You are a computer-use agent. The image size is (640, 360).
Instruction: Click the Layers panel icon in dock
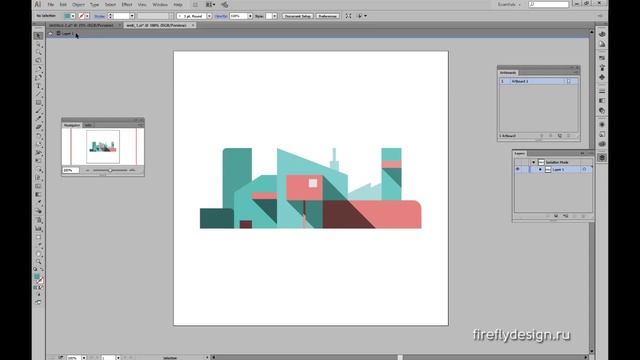coord(602,158)
